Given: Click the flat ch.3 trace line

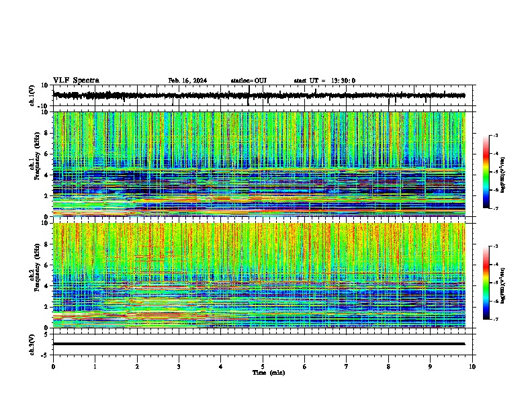Looking at the screenshot, I should [x=259, y=344].
